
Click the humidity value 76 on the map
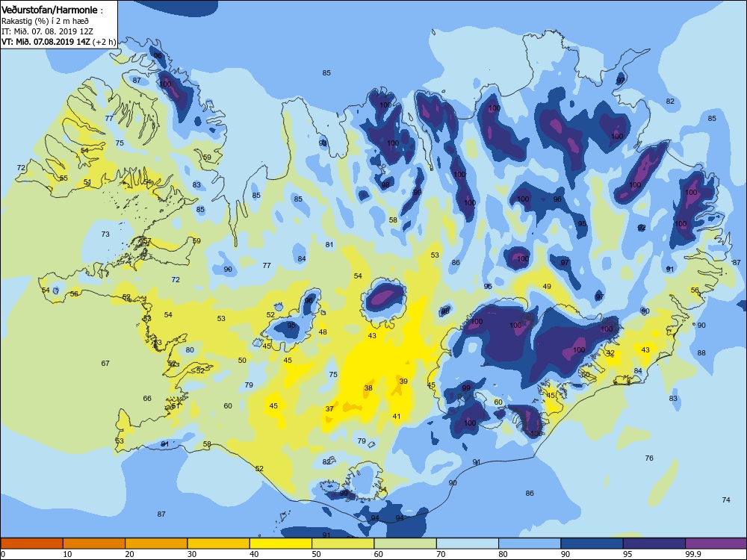click(x=649, y=458)
